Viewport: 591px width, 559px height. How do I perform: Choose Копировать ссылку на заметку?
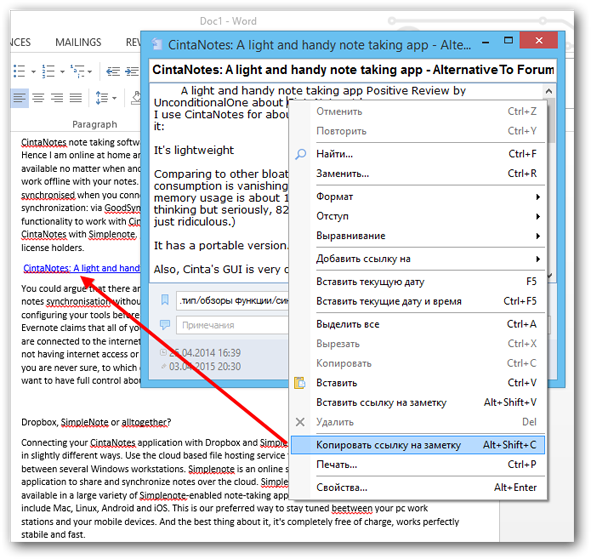(x=418, y=445)
